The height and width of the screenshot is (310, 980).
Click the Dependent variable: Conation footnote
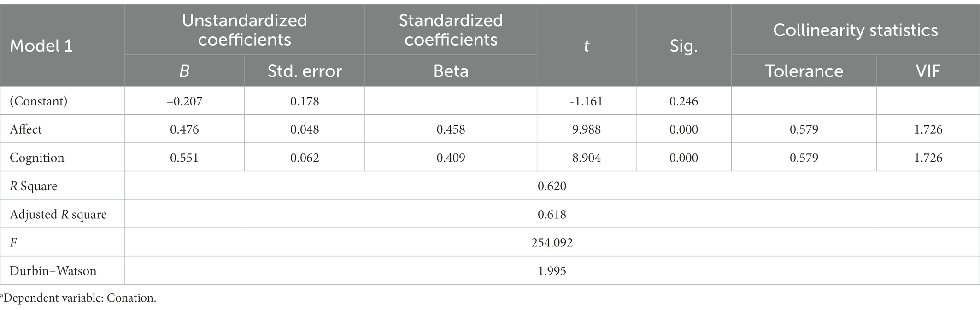tap(79, 298)
